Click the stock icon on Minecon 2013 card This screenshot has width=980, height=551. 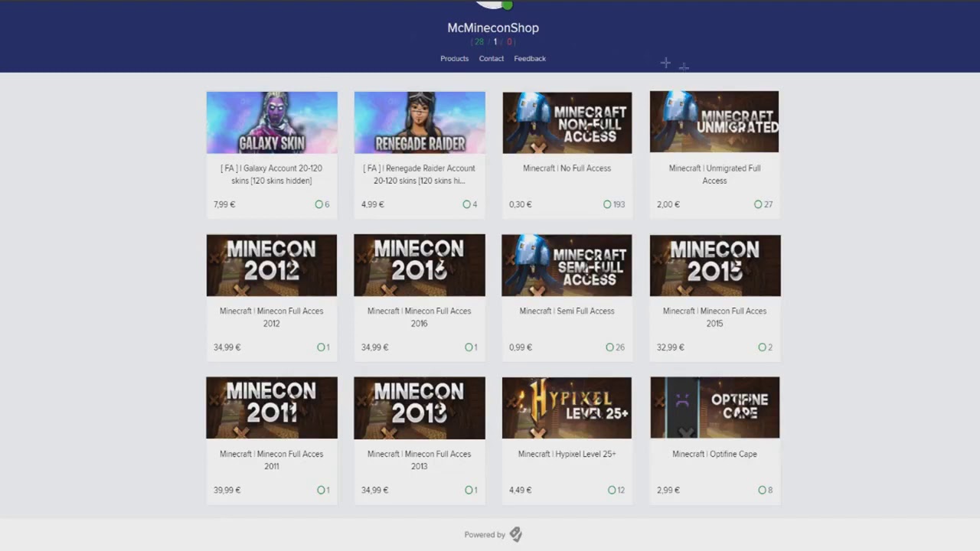(469, 490)
